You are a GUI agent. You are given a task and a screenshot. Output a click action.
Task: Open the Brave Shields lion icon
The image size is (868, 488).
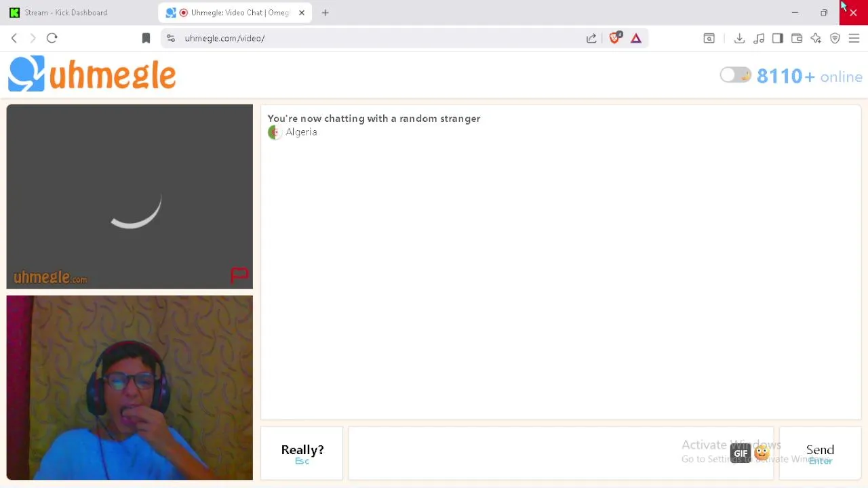click(615, 38)
